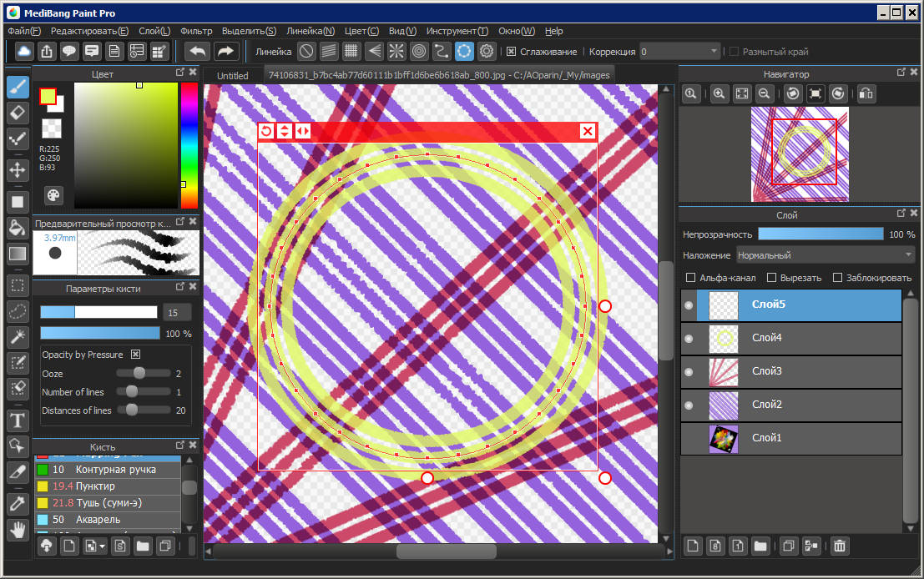Switch to the Untitled tab

tap(232, 75)
